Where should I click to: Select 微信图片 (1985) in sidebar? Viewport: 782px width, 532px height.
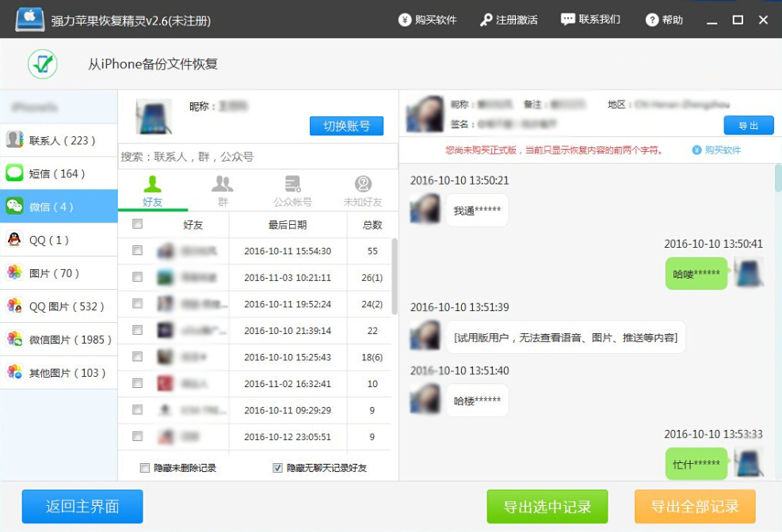coord(59,339)
